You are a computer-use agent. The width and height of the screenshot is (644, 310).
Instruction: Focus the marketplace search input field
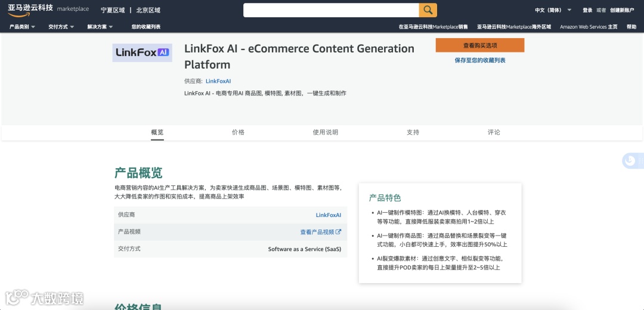[x=331, y=10]
